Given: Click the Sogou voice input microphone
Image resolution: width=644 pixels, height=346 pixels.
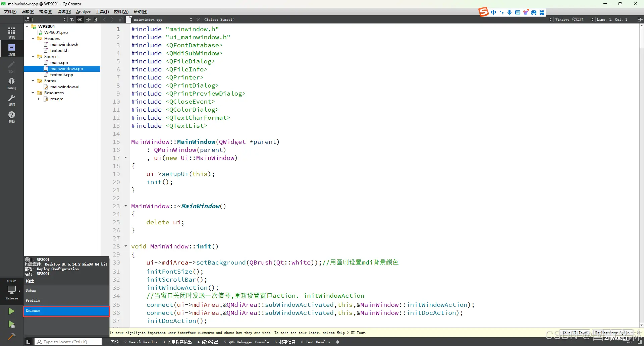Looking at the screenshot, I should [509, 12].
